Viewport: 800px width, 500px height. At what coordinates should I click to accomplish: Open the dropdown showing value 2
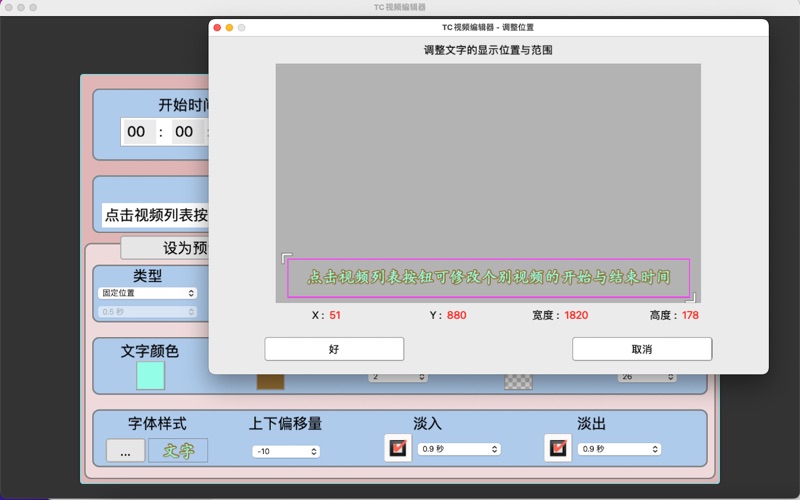point(398,377)
